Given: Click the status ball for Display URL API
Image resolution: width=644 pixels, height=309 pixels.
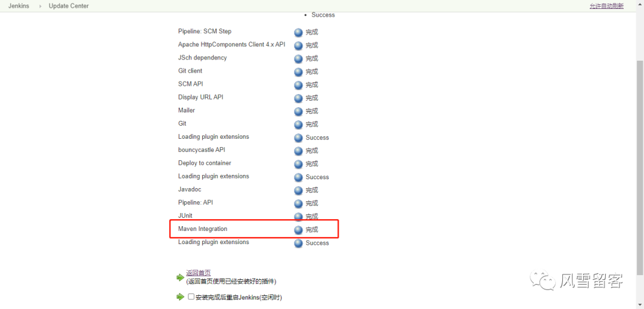Looking at the screenshot, I should click(299, 98).
